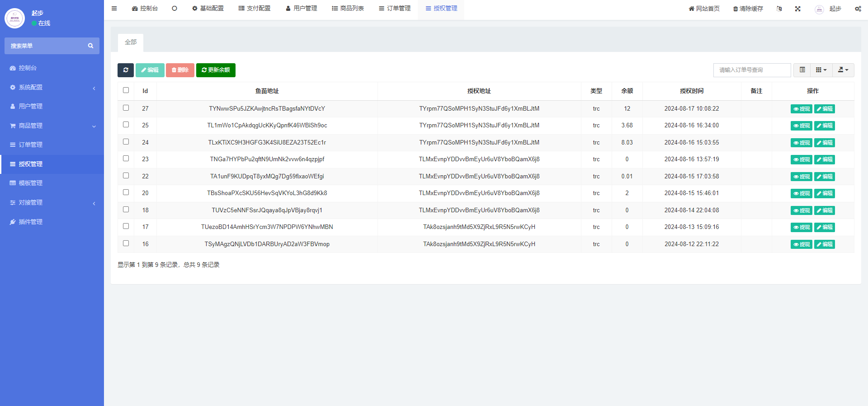Open the columns grid dropdown
The width and height of the screenshot is (868, 406).
coord(821,70)
